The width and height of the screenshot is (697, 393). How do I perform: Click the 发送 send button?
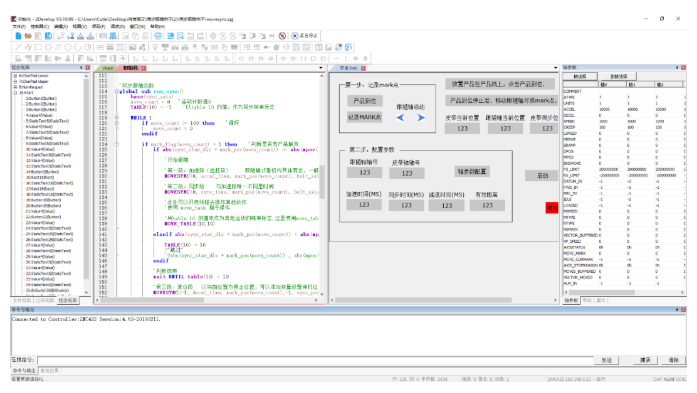pos(607,360)
